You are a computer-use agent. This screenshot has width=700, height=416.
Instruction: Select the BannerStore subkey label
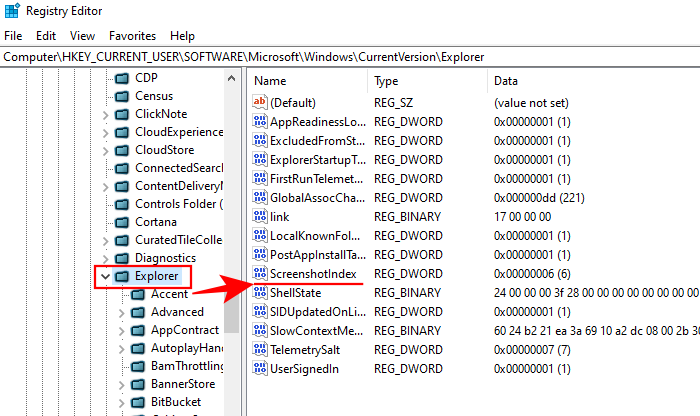183,384
